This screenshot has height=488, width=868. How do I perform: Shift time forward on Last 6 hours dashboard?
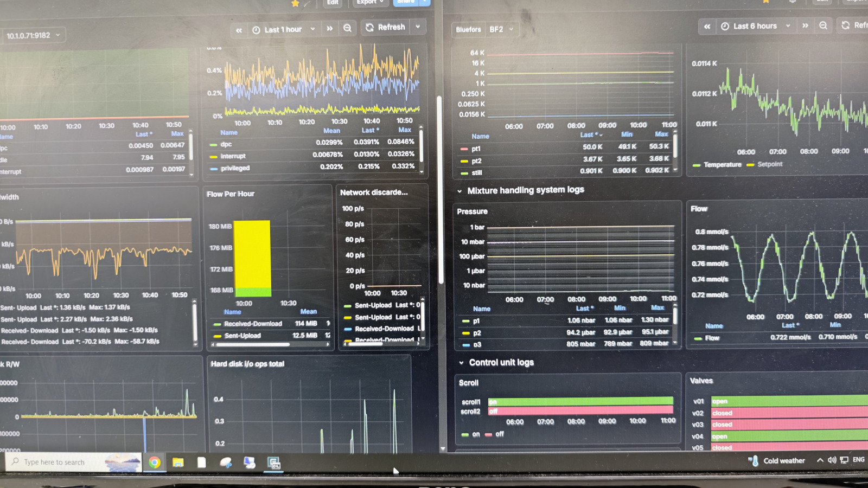click(805, 25)
